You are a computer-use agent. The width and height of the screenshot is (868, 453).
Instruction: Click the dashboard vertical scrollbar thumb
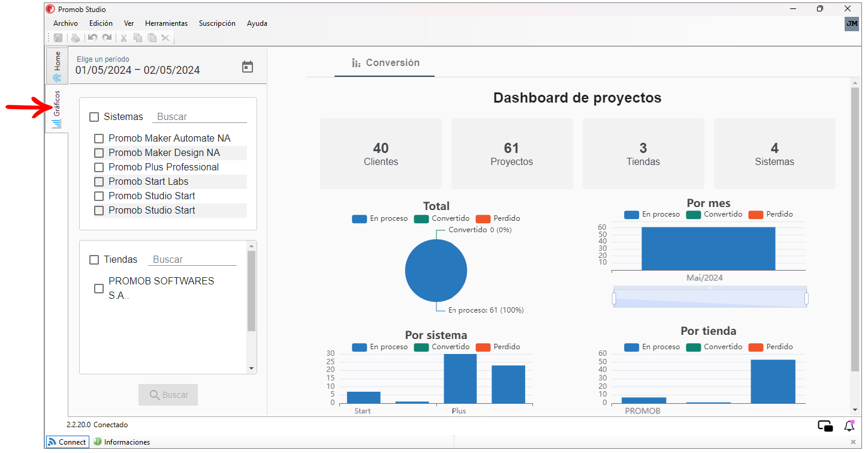point(855,229)
